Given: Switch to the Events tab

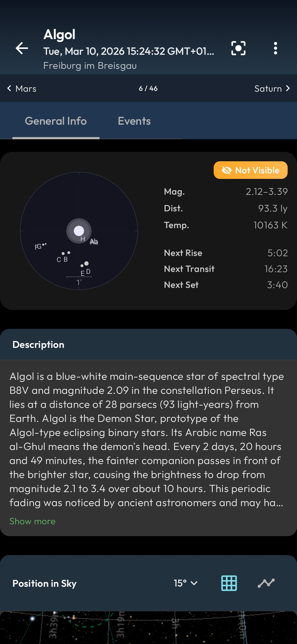Looking at the screenshot, I should tap(134, 121).
